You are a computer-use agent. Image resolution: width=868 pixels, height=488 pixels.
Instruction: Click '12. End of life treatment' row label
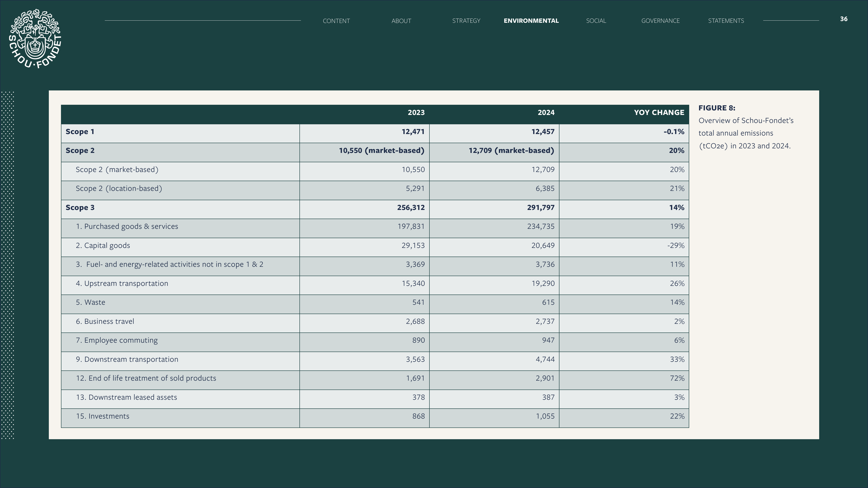pos(146,378)
